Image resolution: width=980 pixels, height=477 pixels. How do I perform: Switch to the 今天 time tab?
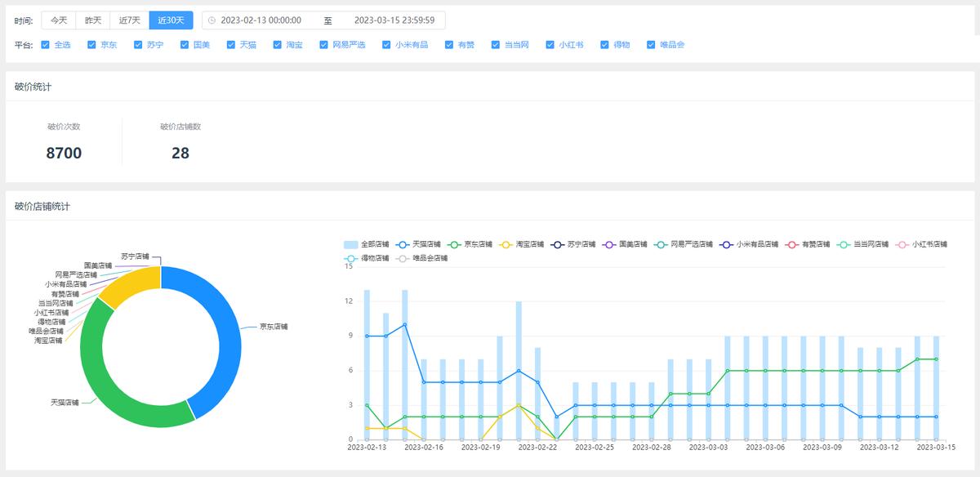(x=58, y=20)
